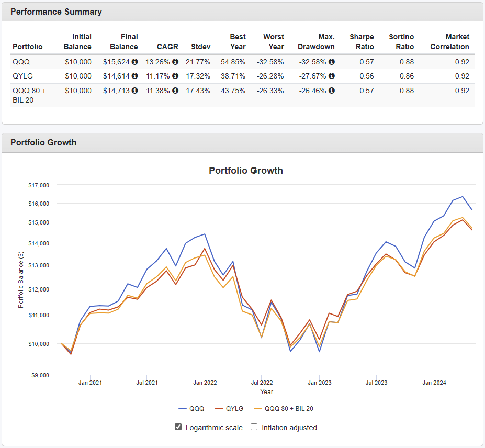
Task: Click best year value 43.75%
Action: click(233, 91)
